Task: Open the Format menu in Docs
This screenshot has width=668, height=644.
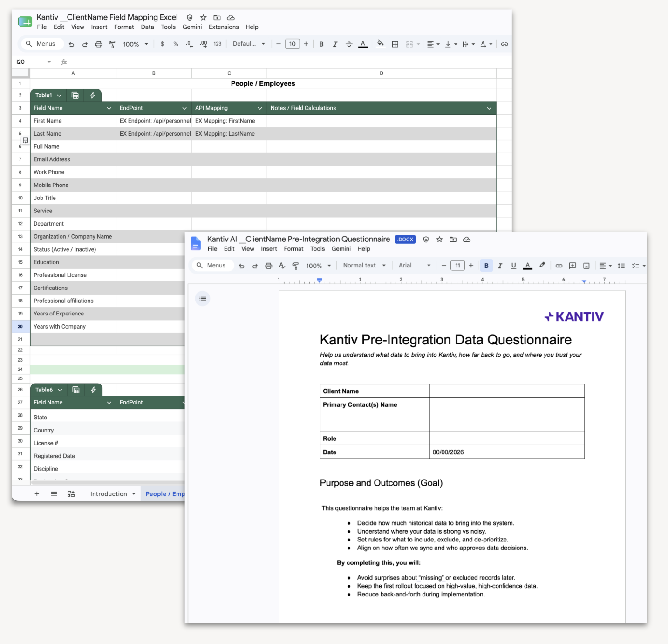Action: pyautogui.click(x=293, y=249)
